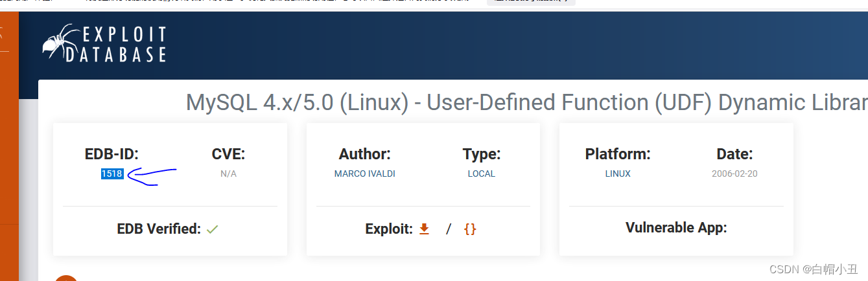Click the Exploit label text
The image size is (868, 281).
(x=389, y=229)
